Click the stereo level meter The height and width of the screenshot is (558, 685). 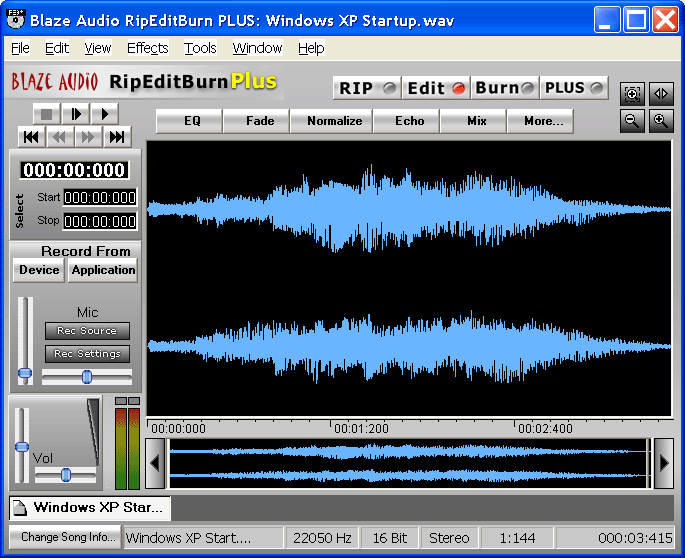[128, 444]
